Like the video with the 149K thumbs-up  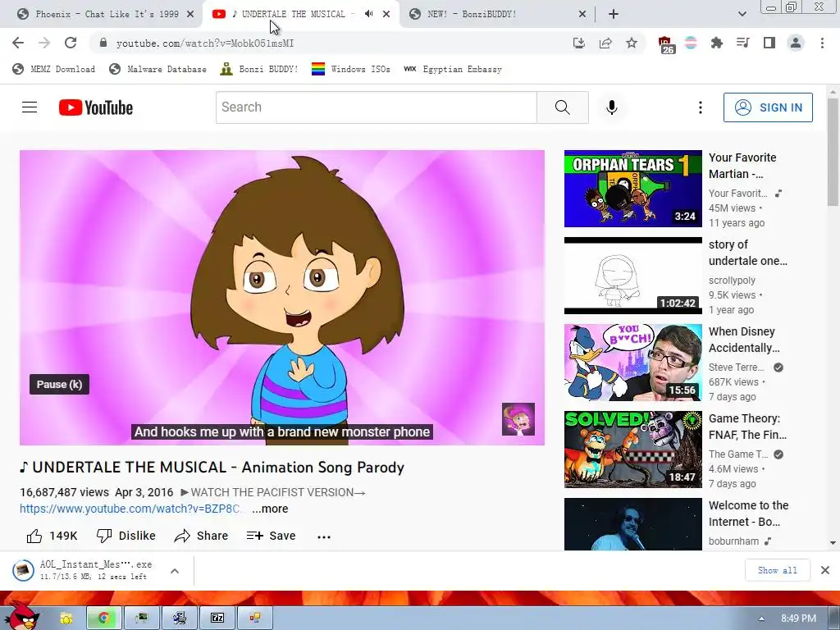click(x=52, y=536)
